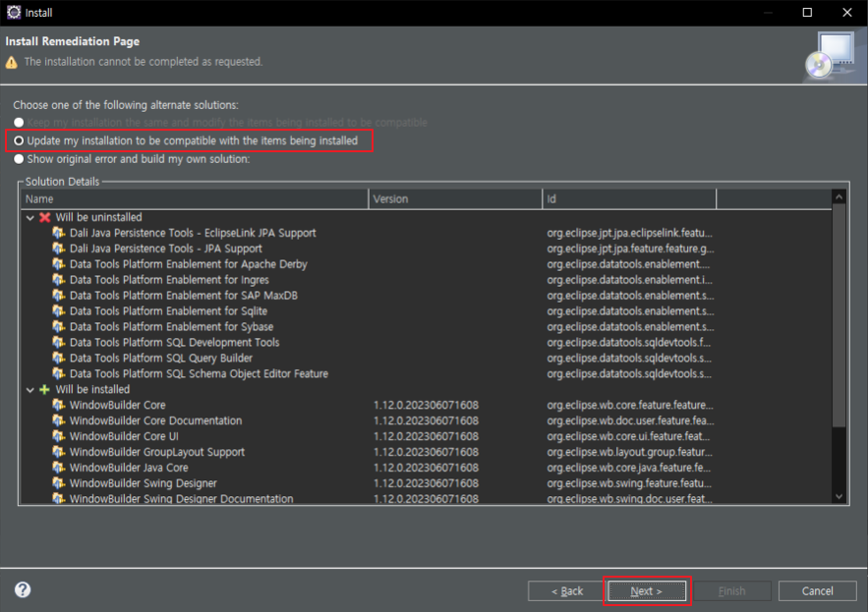This screenshot has width=868, height=612.
Task: Select 'Data Tools Platform Enablement for Sybase'
Action: tap(172, 326)
